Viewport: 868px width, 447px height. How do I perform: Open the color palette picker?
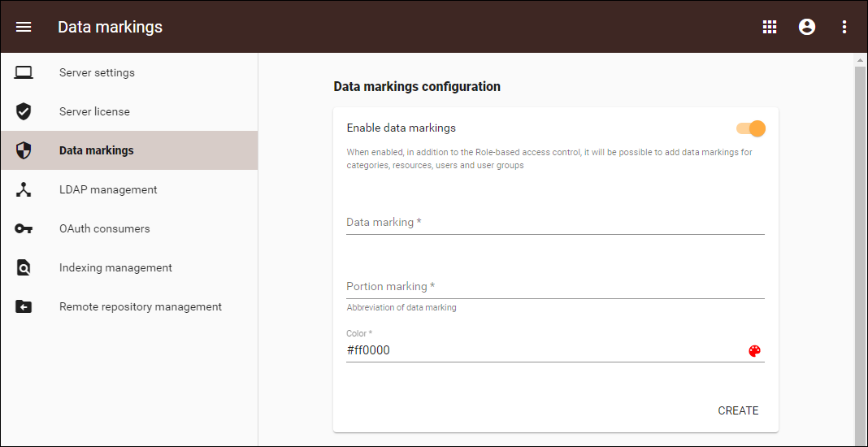(x=754, y=351)
